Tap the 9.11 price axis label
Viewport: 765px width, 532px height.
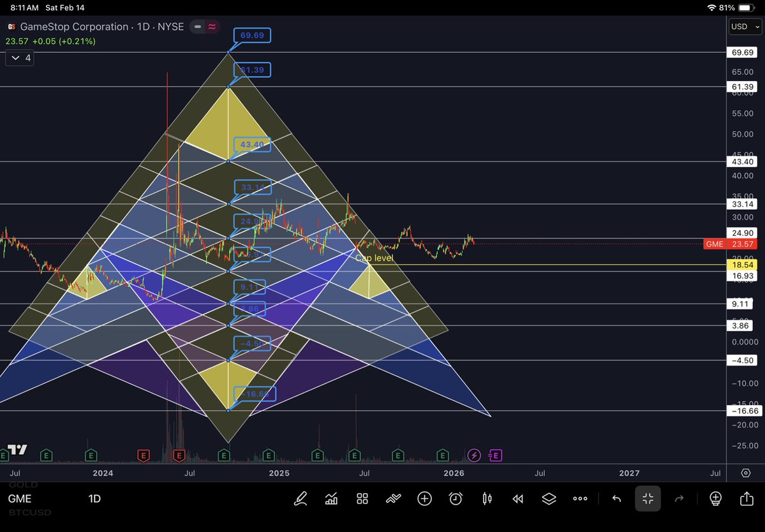point(739,304)
